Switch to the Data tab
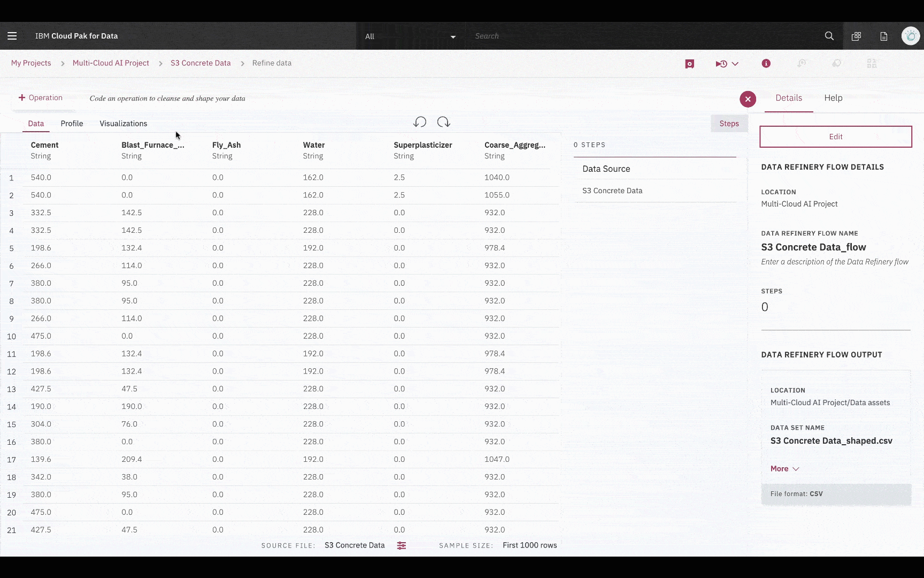The width and height of the screenshot is (924, 578). (36, 124)
